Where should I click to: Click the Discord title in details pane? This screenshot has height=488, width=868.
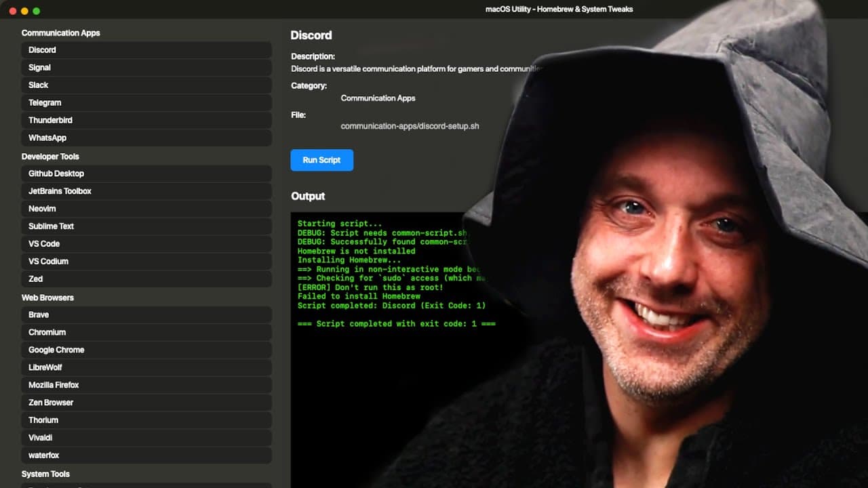click(311, 35)
